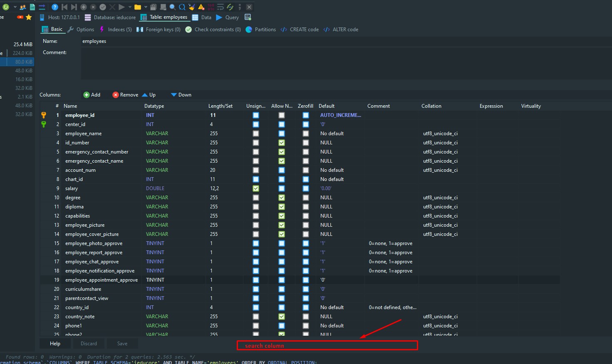612x364 pixels.
Task: Click the Insert row plus icon in toolbar
Action: pyautogui.click(x=84, y=7)
